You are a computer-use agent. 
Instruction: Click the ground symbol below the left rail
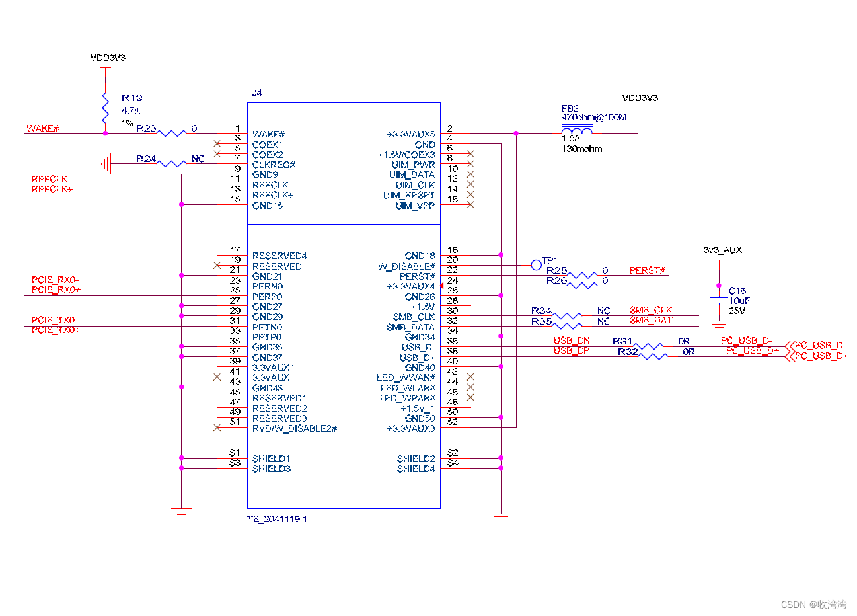click(181, 513)
